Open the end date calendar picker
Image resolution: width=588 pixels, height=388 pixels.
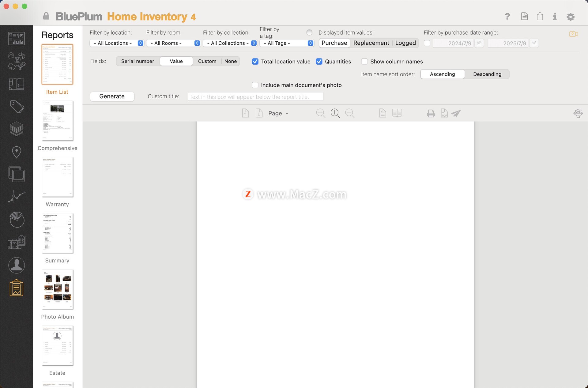pos(534,43)
